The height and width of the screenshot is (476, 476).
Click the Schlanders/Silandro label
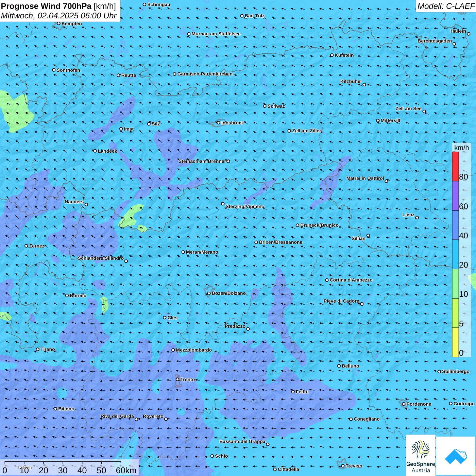(101, 258)
